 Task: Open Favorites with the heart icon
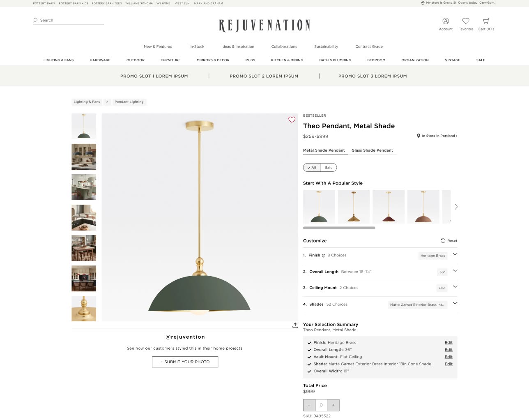466,21
